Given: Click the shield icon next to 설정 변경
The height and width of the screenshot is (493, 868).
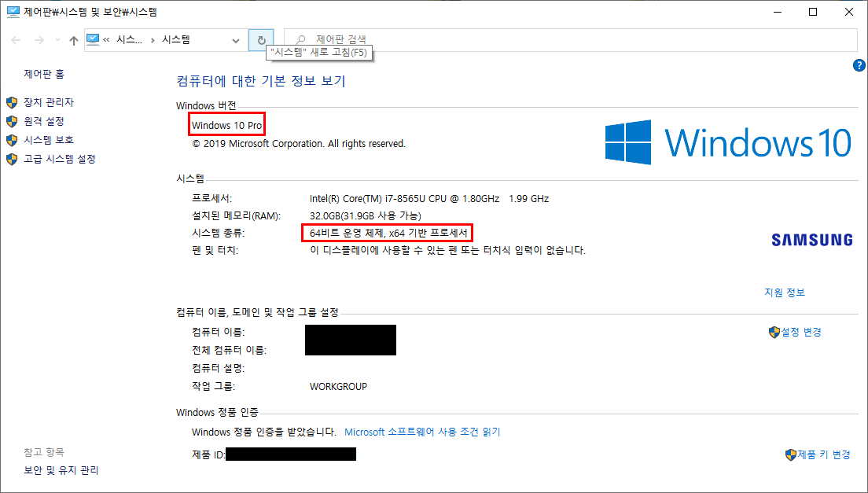Looking at the screenshot, I should (x=774, y=332).
